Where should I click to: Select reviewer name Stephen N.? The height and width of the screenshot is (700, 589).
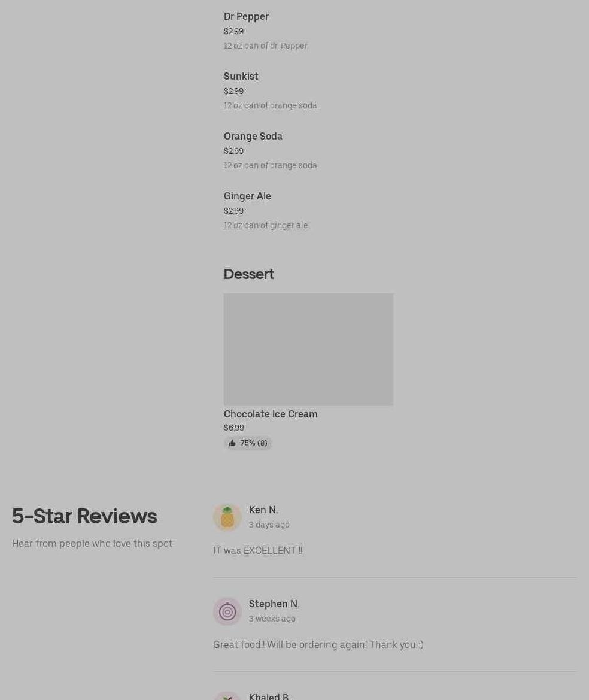point(274,604)
